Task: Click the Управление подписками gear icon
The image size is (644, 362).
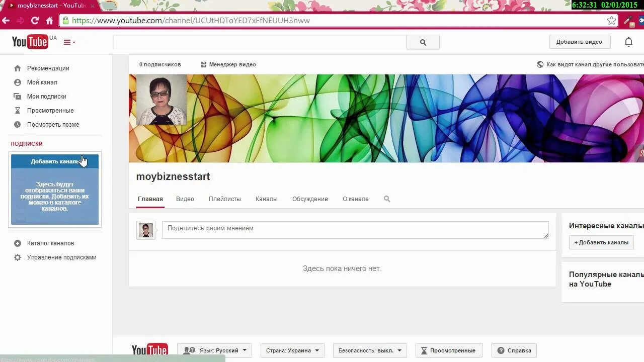Action: (x=18, y=257)
